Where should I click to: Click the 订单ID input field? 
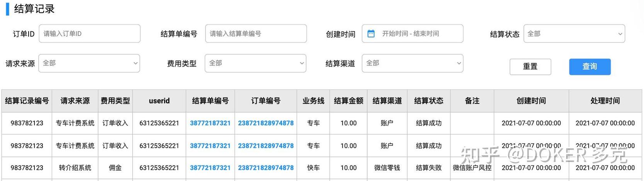tap(90, 34)
